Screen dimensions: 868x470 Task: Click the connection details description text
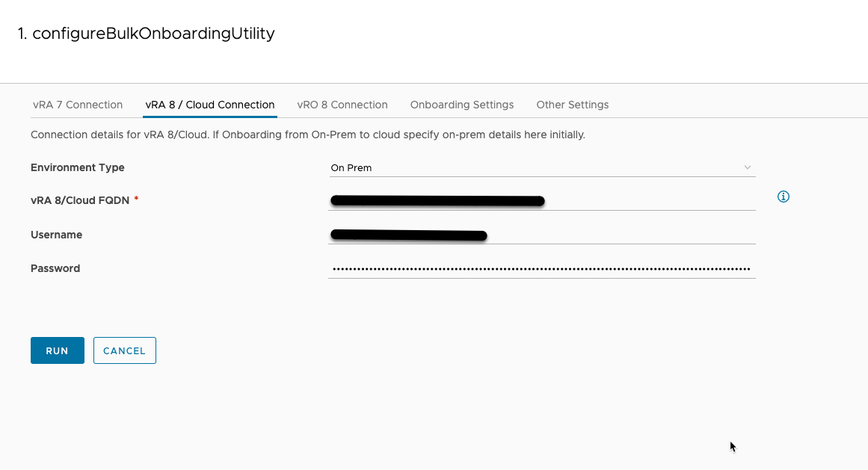(x=307, y=135)
